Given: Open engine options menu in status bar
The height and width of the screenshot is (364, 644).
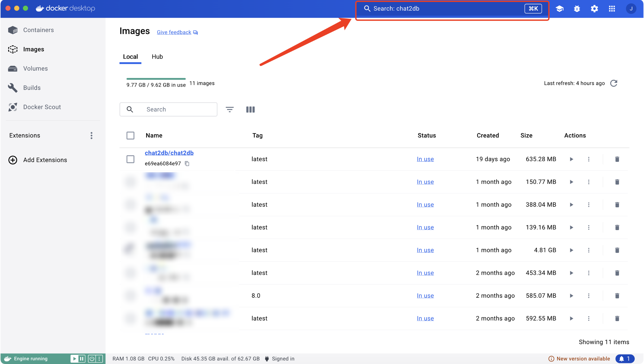Looking at the screenshot, I should (99, 359).
